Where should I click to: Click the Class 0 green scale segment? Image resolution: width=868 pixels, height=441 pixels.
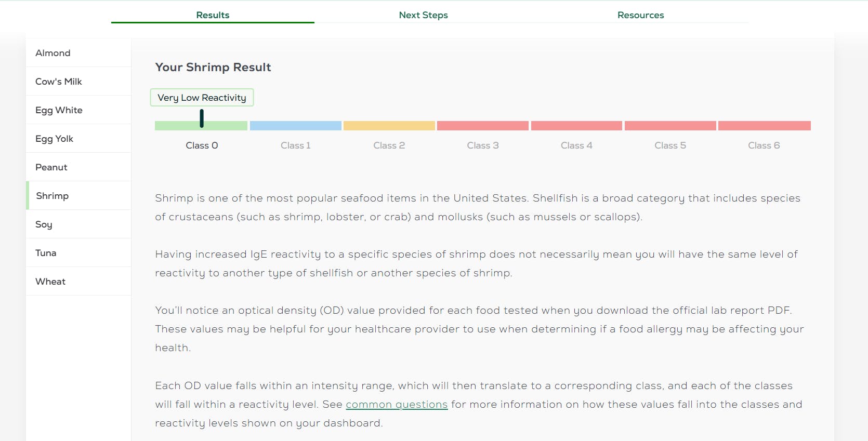(x=201, y=126)
